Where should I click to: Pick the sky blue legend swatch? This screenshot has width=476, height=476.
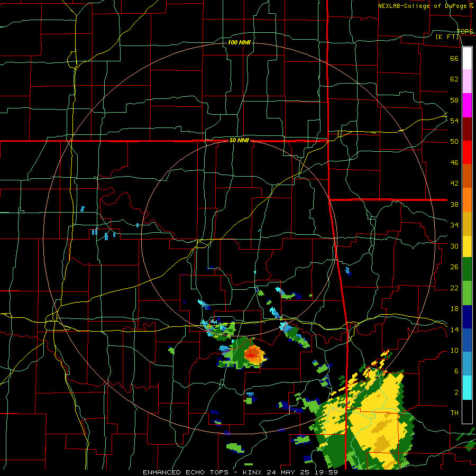tap(467, 364)
